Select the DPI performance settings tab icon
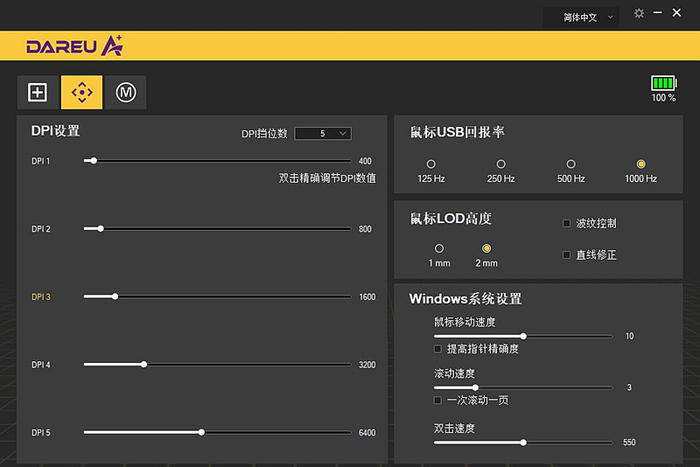This screenshot has height=467, width=700. pyautogui.click(x=82, y=92)
